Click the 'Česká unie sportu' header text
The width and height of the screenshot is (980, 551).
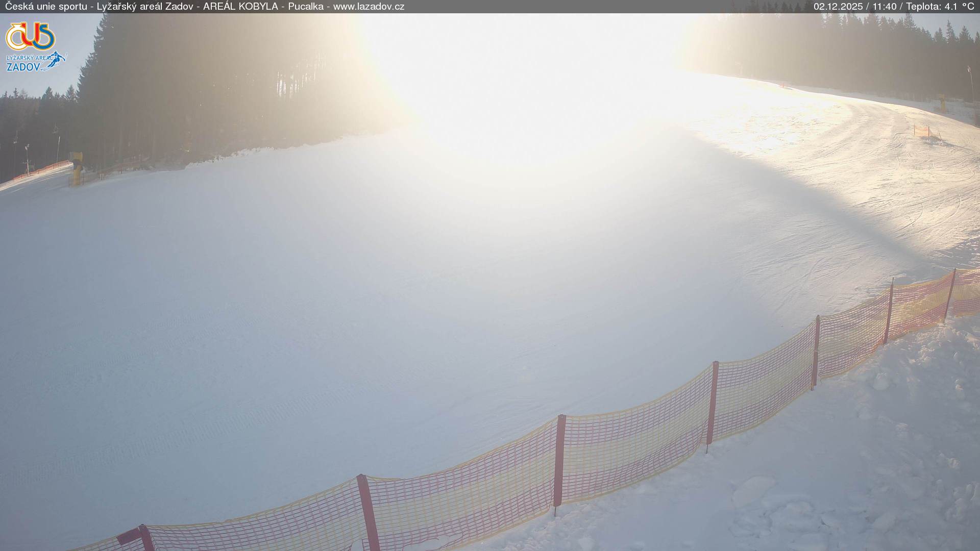pyautogui.click(x=46, y=7)
